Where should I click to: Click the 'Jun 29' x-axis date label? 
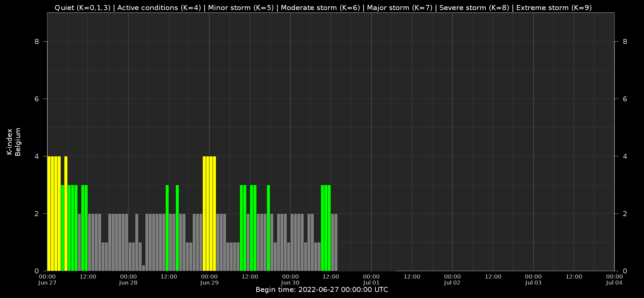coord(209,283)
